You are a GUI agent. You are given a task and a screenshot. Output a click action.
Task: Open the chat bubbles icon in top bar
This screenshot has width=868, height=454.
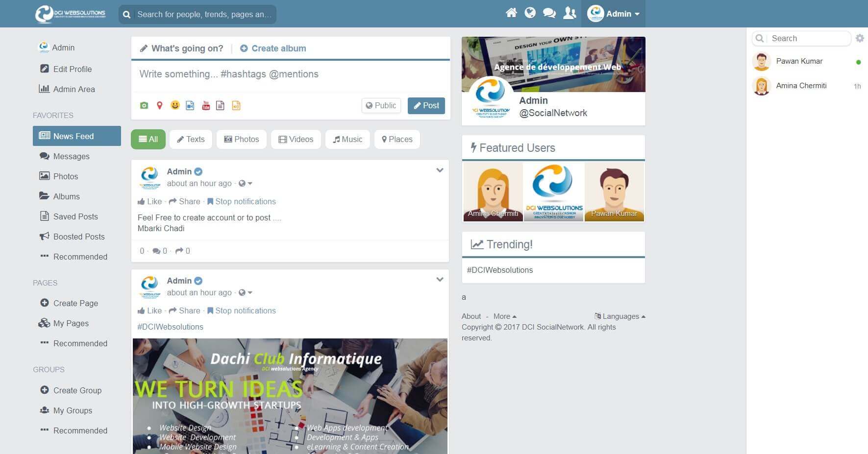(x=549, y=13)
